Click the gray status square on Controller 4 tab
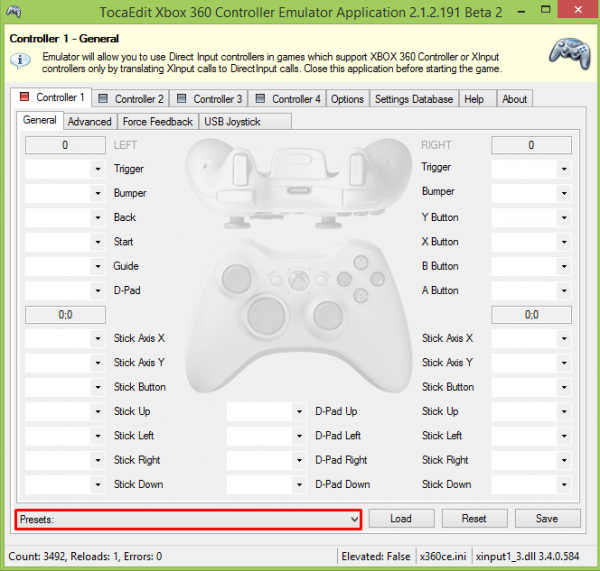 point(260,98)
